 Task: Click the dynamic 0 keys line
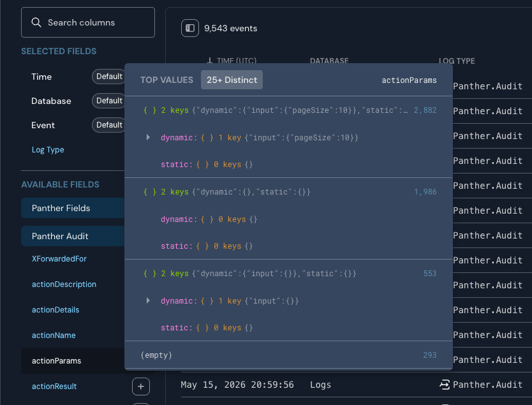pyautogui.click(x=209, y=219)
